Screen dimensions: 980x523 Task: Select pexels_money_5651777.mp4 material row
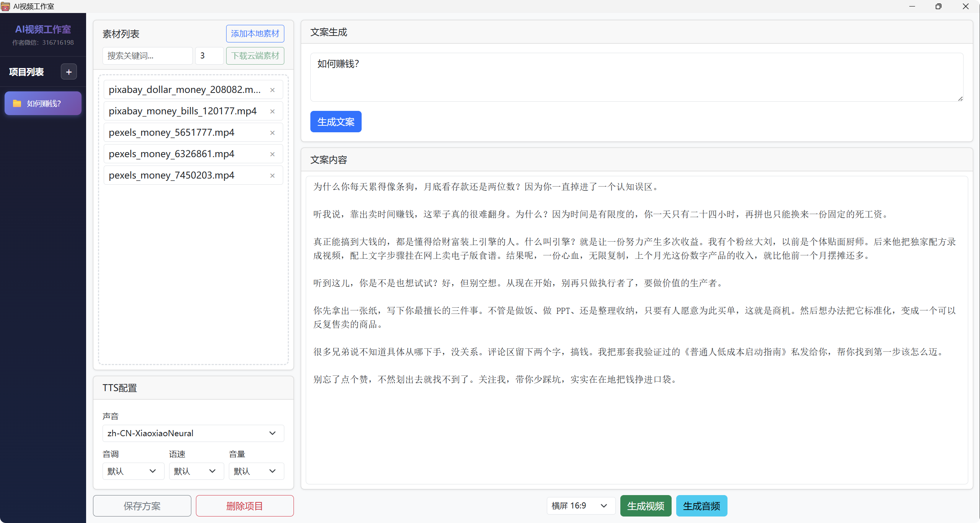pos(193,133)
